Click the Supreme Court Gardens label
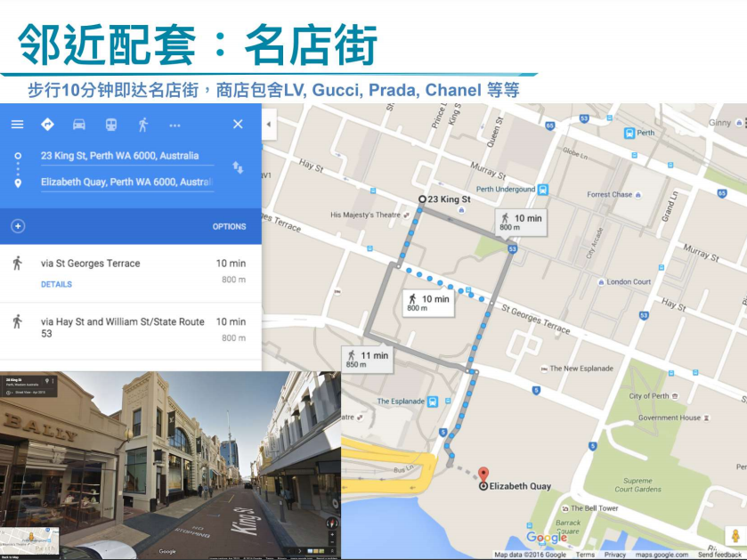Screen dimensions: 747x560 [x=637, y=485]
